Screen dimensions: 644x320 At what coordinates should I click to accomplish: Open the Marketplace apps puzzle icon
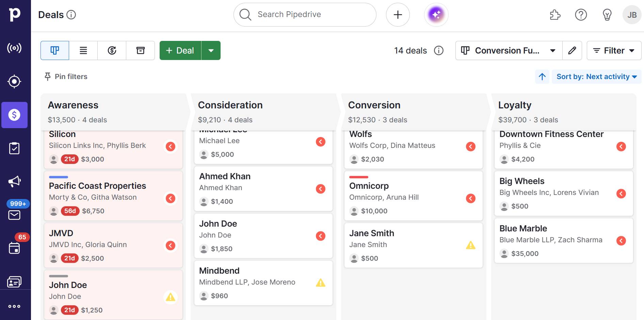tap(554, 15)
